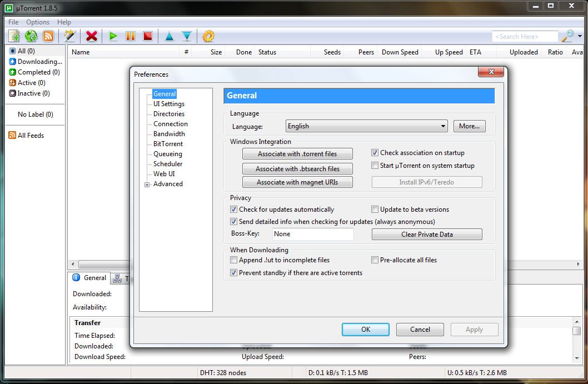This screenshot has height=384, width=588.
Task: Select the All (0) category icon
Action: tap(12, 51)
